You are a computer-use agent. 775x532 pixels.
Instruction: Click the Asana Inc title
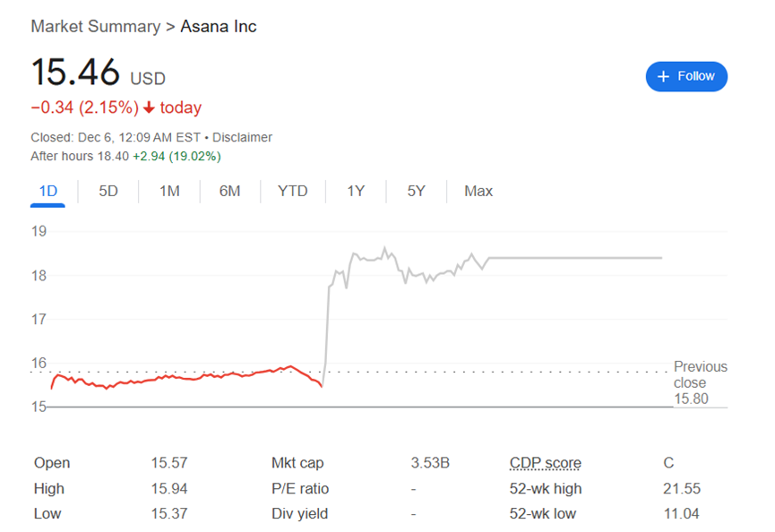(219, 26)
